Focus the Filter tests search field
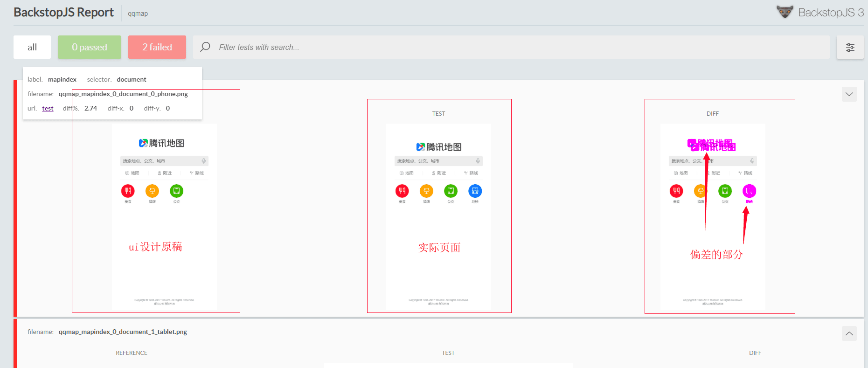 tap(513, 47)
